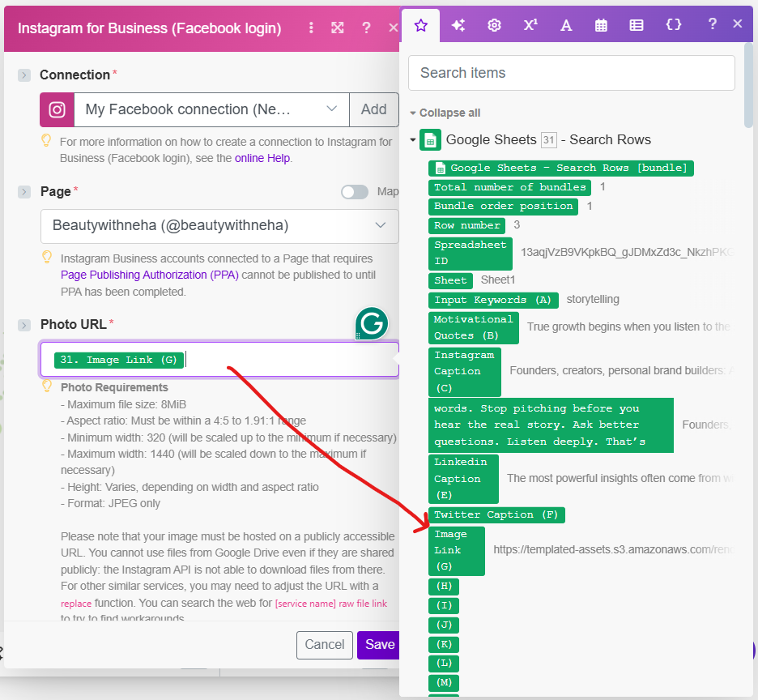Select Twitter Caption (F) variable
Viewport: 758px width, 700px height.
(x=496, y=515)
